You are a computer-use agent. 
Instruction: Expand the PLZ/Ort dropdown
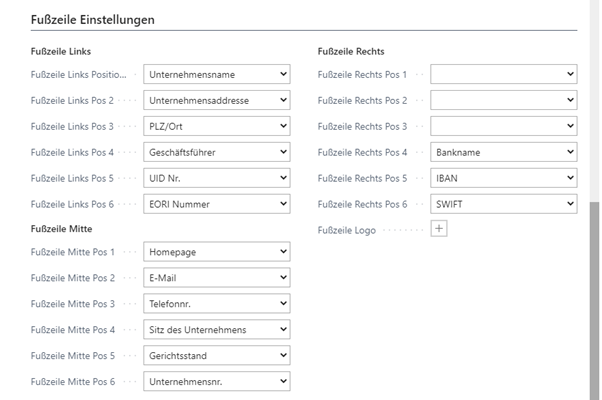click(217, 126)
